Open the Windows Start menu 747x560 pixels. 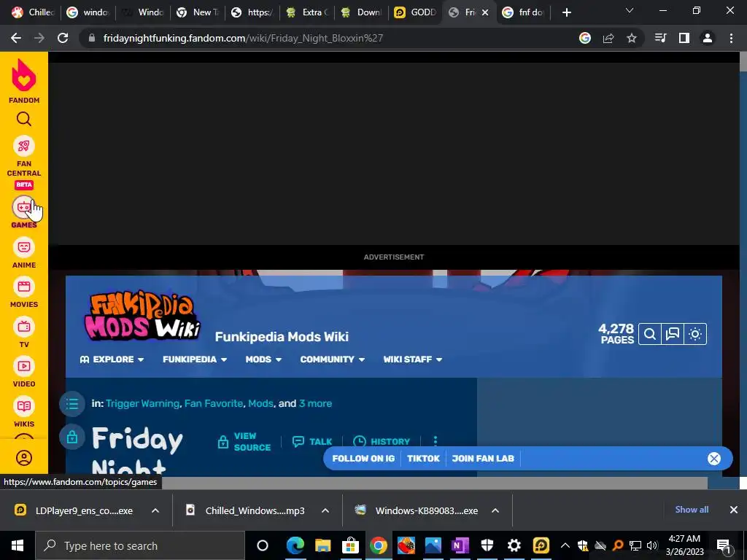[18, 545]
